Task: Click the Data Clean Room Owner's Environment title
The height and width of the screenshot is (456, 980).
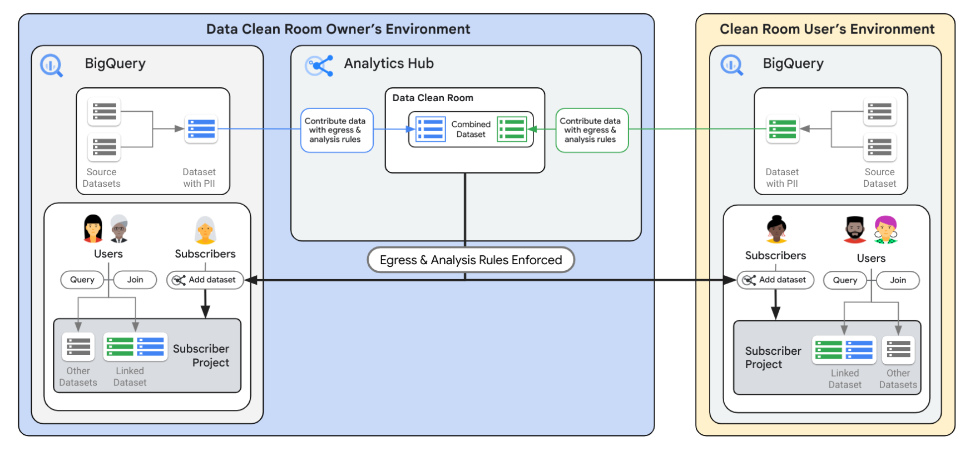Action: 338,29
